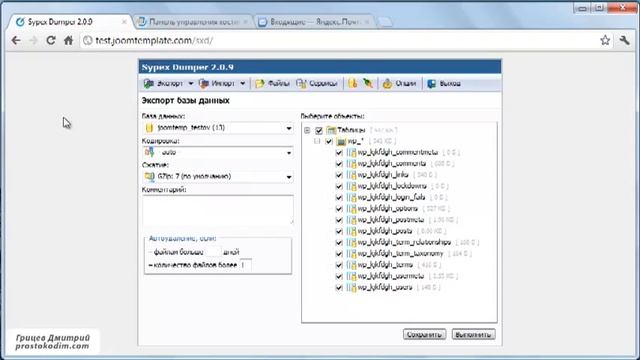Click table icon of wp_kjkfdgh_lockdowns
Screen dimensions: 640x360
(351, 186)
